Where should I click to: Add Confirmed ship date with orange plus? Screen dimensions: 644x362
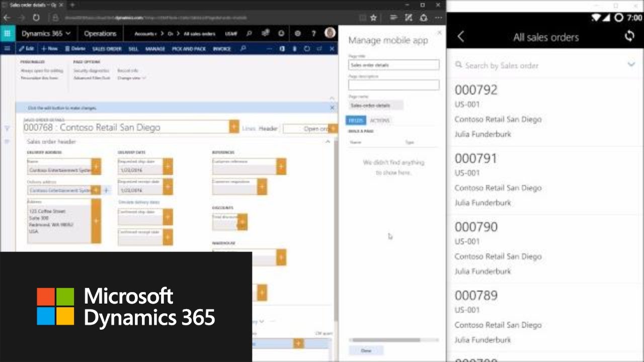click(x=168, y=217)
